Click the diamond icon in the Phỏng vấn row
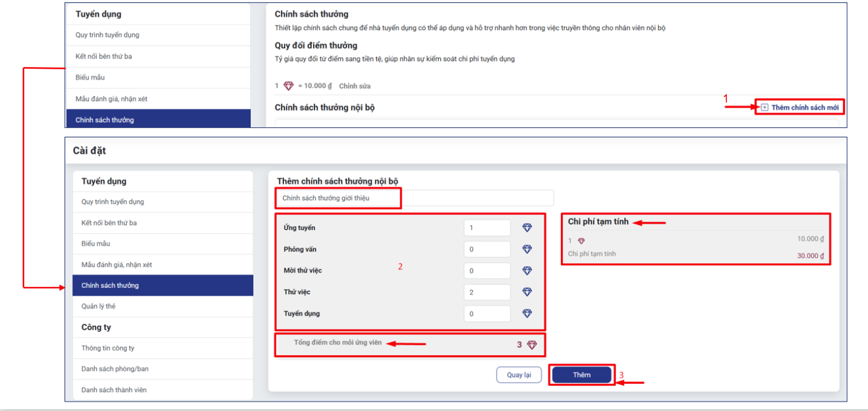This screenshot has width=868, height=411. 527,249
